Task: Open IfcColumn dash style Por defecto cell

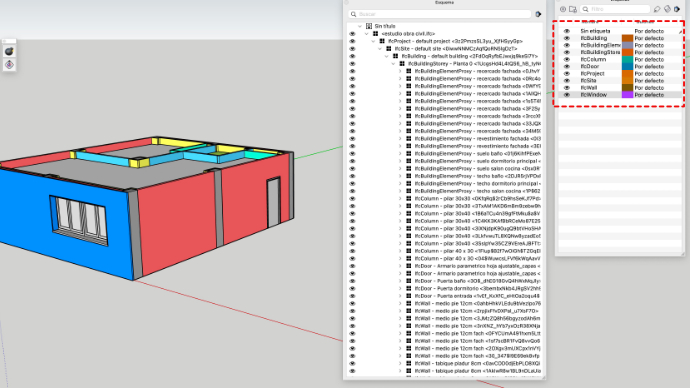Action: click(x=649, y=59)
